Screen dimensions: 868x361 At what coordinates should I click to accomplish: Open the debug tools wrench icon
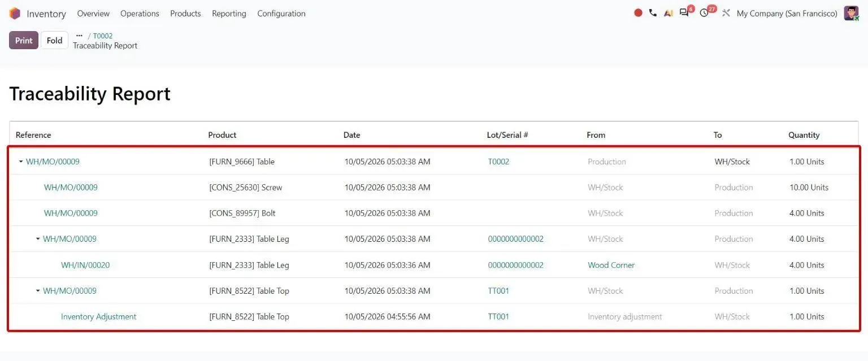(726, 13)
